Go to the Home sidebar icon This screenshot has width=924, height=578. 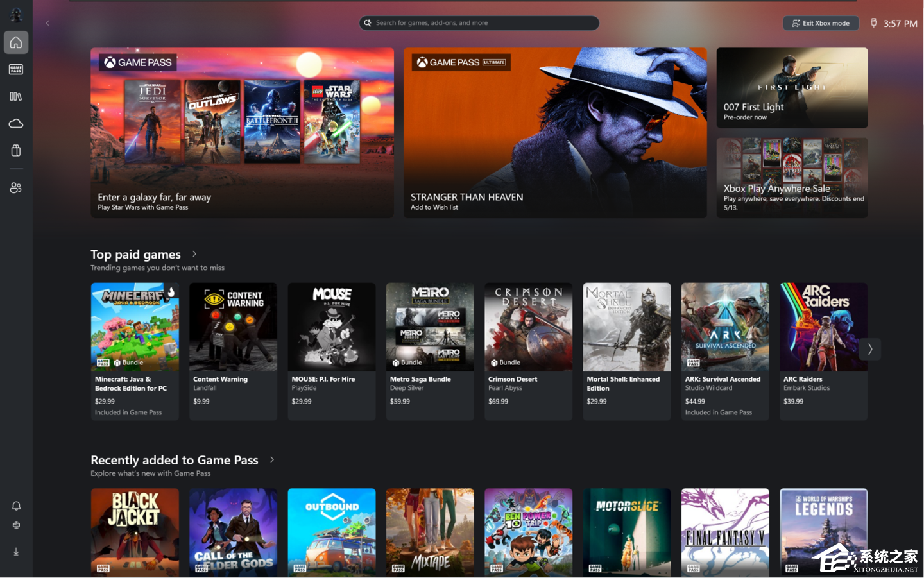click(x=16, y=43)
